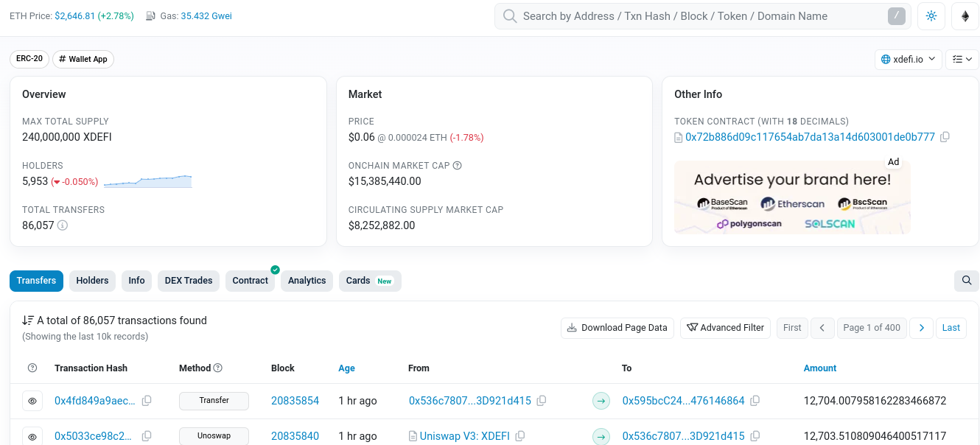The height and width of the screenshot is (445, 980).
Task: Click the info icon next to Total Transfers count
Action: (x=63, y=225)
